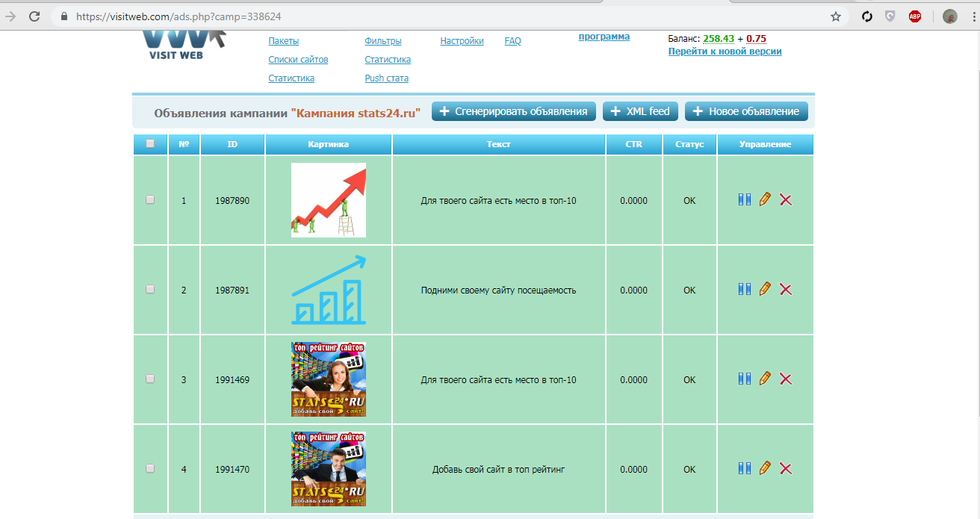Open the Adblock Plus extension icon
This screenshot has height=519, width=980.
[914, 16]
